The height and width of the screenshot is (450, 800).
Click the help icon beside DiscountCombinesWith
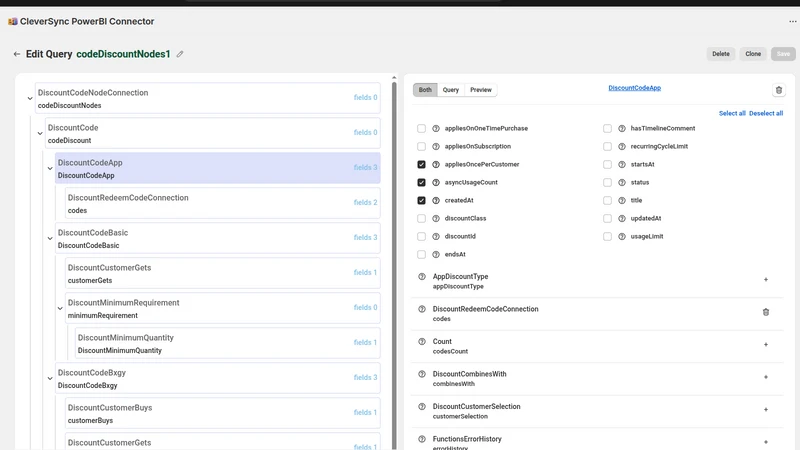click(x=422, y=374)
